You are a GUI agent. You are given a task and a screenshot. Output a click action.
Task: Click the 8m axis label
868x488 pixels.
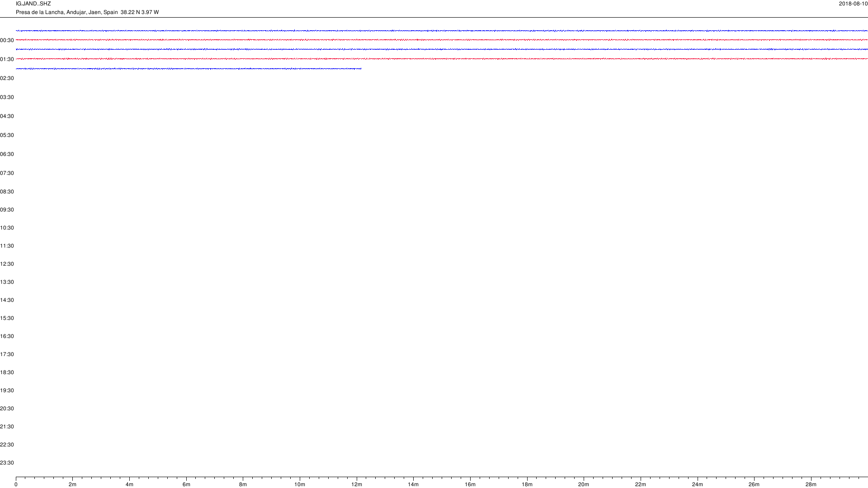(243, 484)
